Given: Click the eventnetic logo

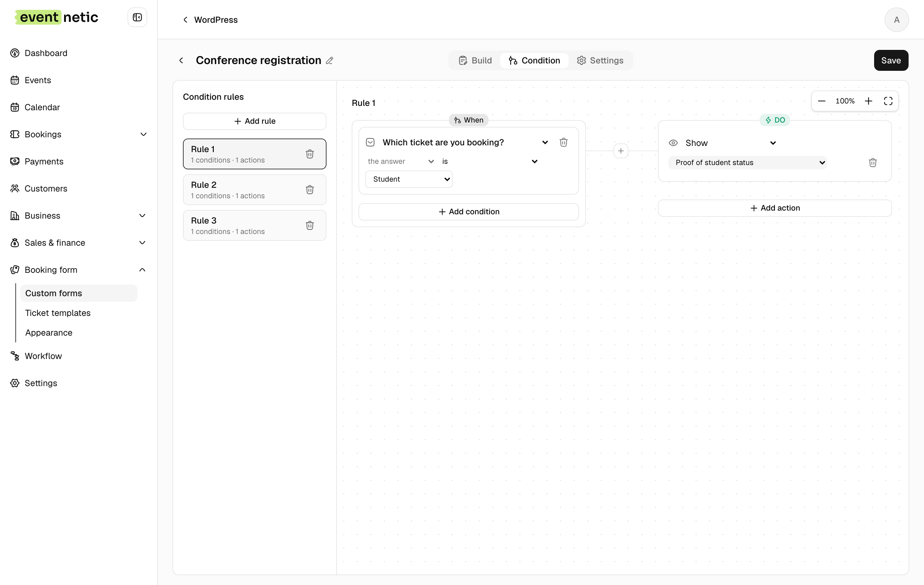Looking at the screenshot, I should click(57, 17).
